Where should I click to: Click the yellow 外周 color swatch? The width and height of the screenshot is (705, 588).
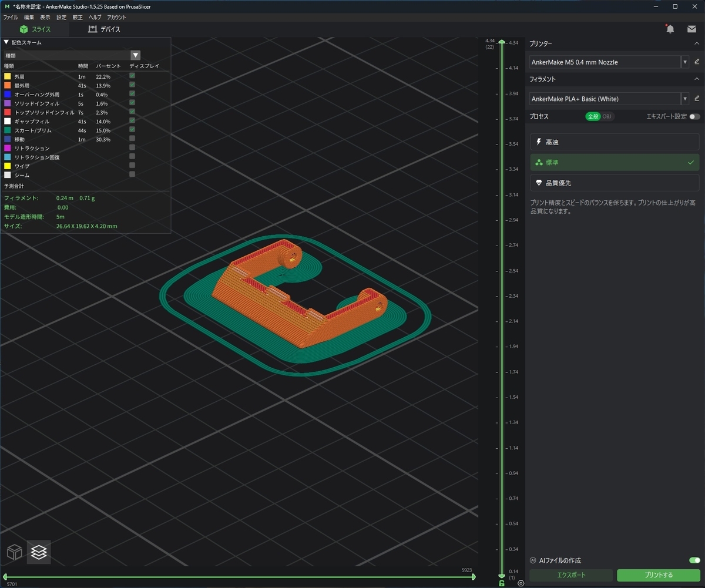click(7, 76)
